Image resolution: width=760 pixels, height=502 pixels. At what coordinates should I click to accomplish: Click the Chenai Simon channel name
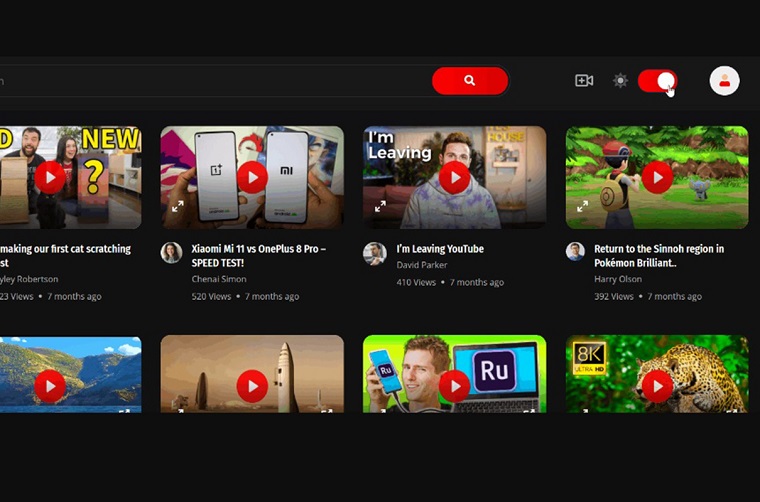click(x=219, y=279)
